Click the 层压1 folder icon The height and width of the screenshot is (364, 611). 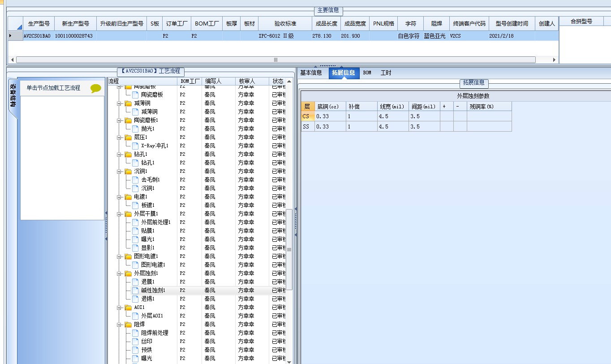(128, 137)
